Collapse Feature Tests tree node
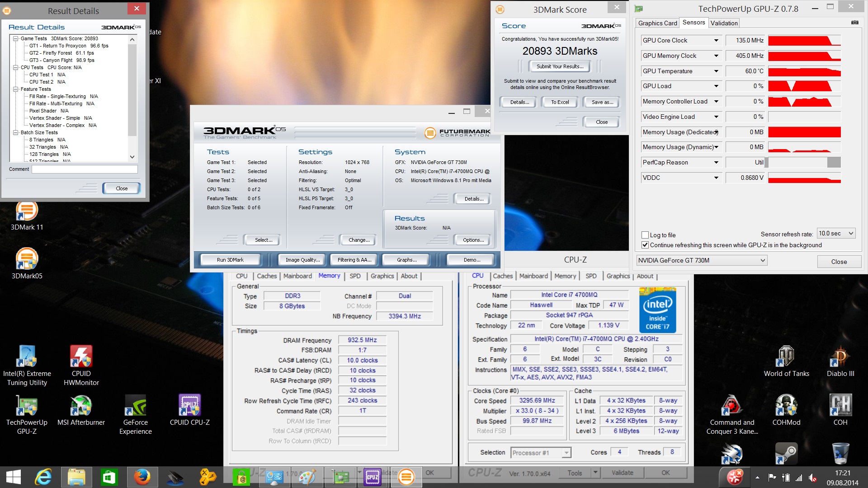 [16, 89]
